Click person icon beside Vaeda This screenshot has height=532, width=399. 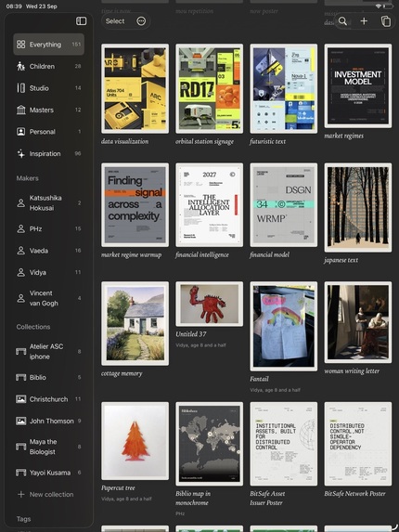point(21,251)
